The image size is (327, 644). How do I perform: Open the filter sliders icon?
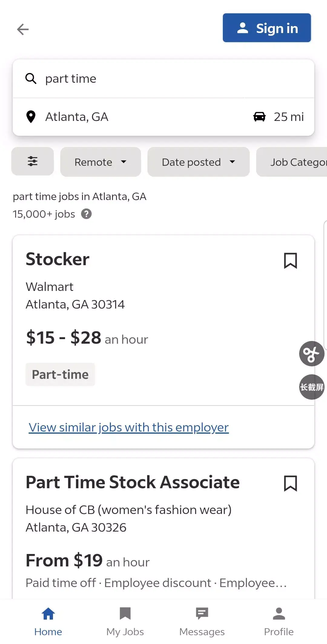[32, 162]
